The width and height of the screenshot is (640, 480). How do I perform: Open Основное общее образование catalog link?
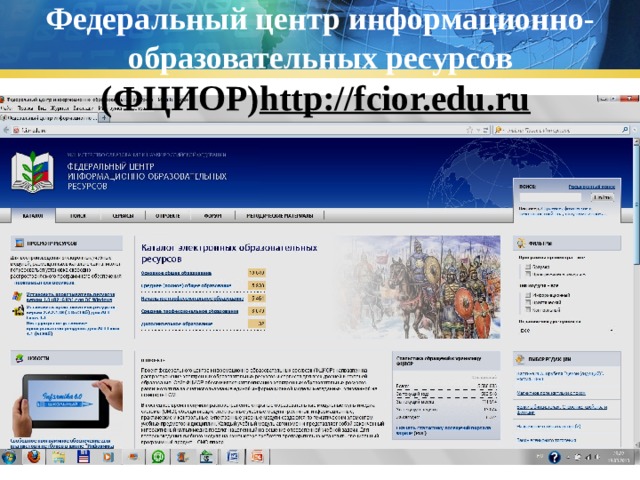(176, 273)
